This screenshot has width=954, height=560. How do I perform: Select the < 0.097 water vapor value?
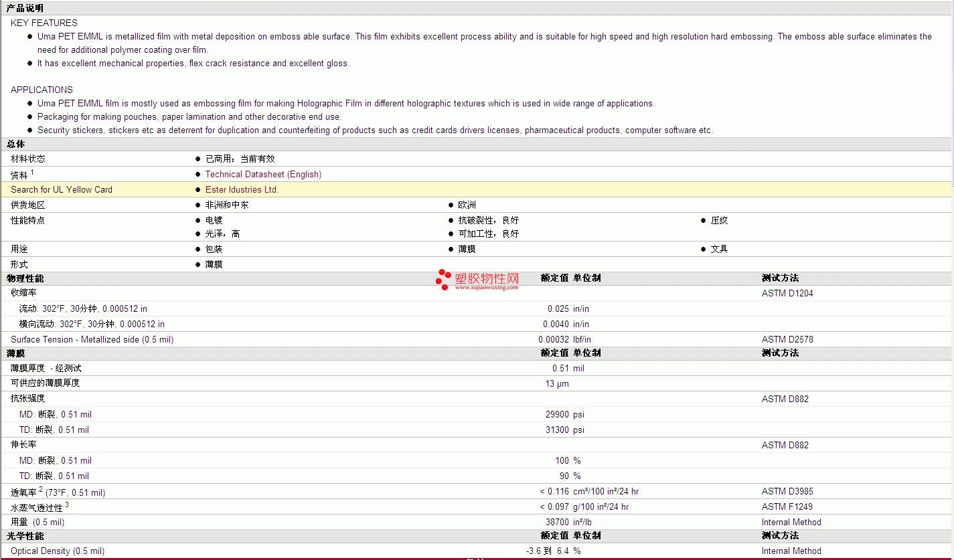pos(554,507)
